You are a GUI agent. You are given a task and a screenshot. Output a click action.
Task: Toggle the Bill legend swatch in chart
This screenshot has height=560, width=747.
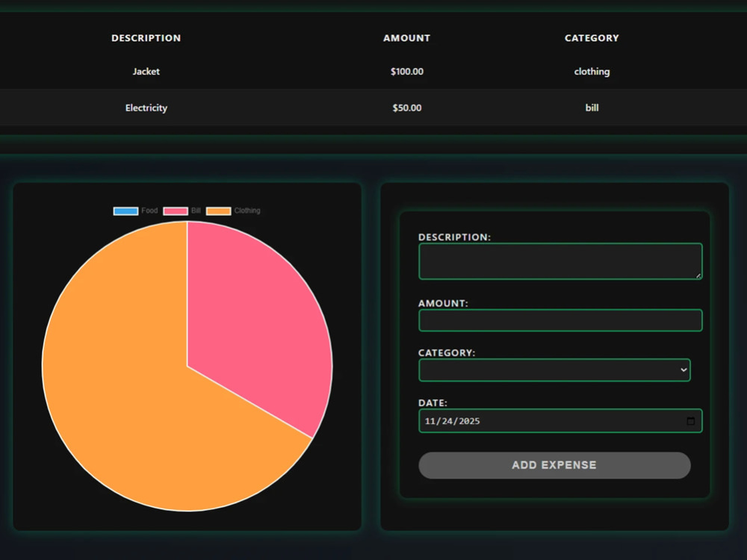(176, 211)
